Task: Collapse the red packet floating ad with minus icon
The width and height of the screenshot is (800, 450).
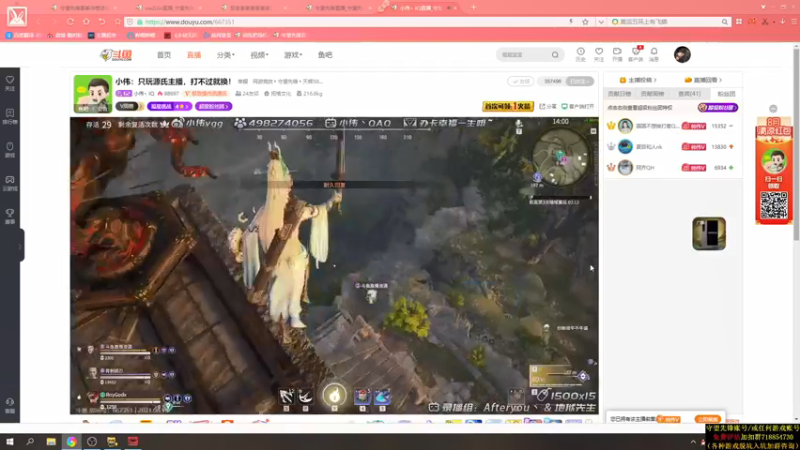Action: tap(773, 109)
